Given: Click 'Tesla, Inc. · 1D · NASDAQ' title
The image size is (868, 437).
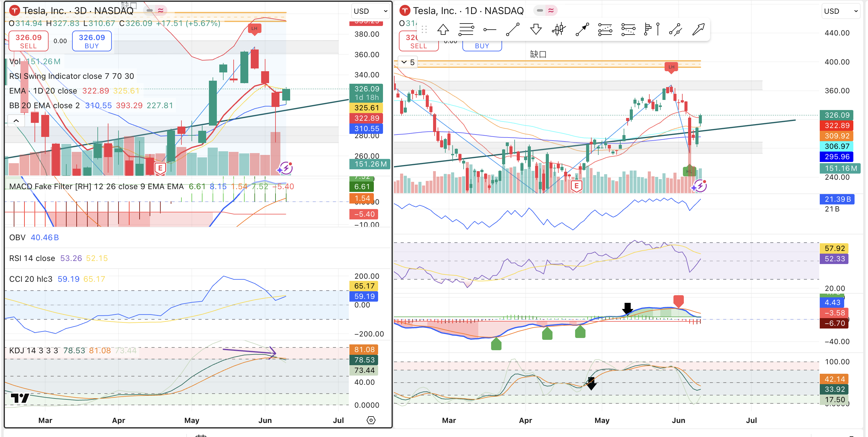Looking at the screenshot, I should (x=469, y=11).
